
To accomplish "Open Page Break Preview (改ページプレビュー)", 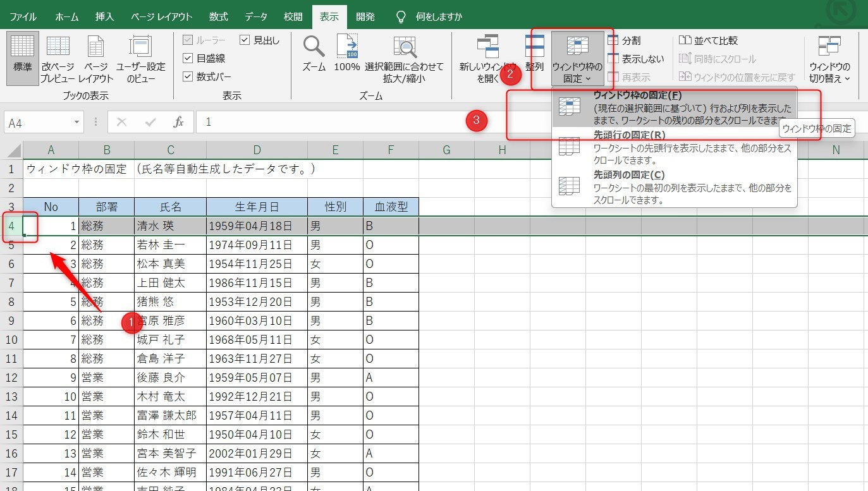I will pos(58,58).
